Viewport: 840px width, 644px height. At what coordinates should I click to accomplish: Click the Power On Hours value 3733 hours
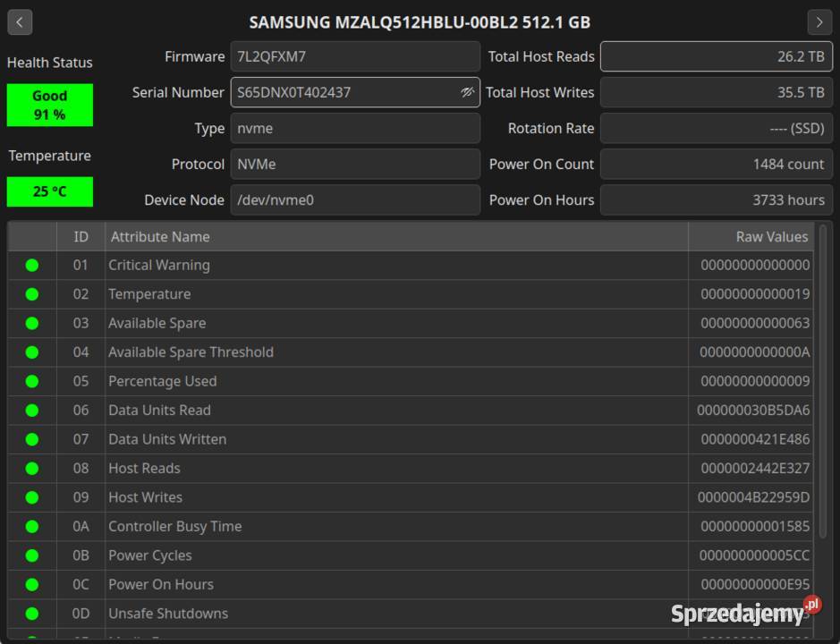(717, 199)
